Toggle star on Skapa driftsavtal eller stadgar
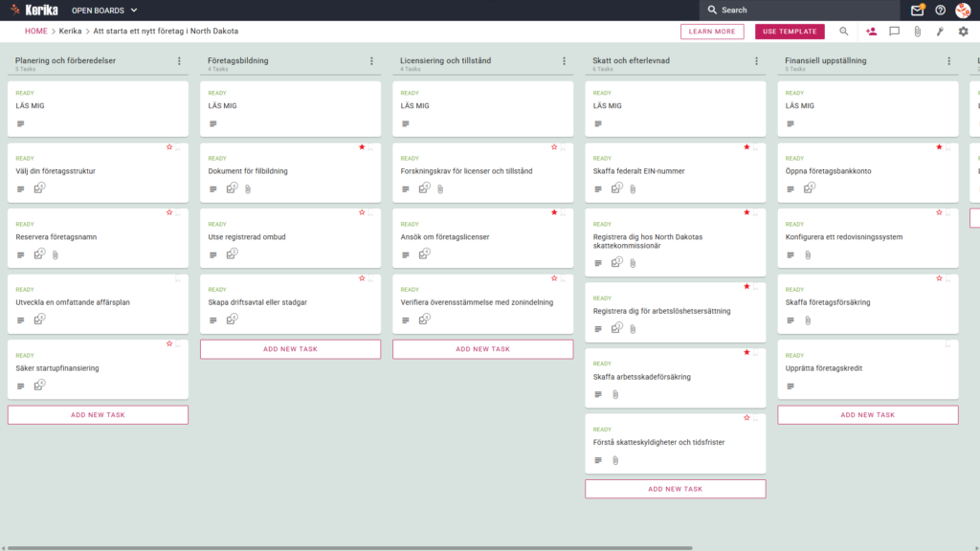This screenshot has width=980, height=551. point(362,278)
